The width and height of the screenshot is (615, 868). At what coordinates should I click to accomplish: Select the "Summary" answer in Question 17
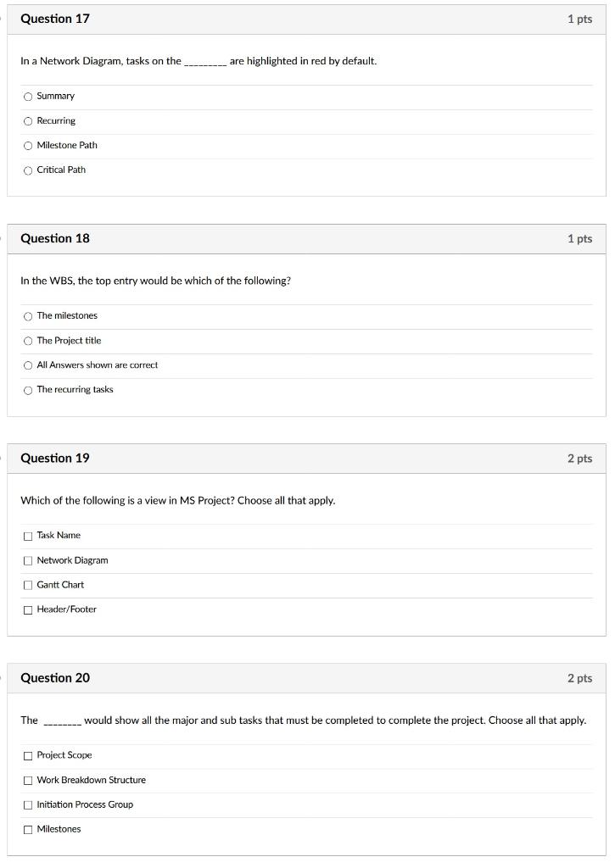pos(28,97)
